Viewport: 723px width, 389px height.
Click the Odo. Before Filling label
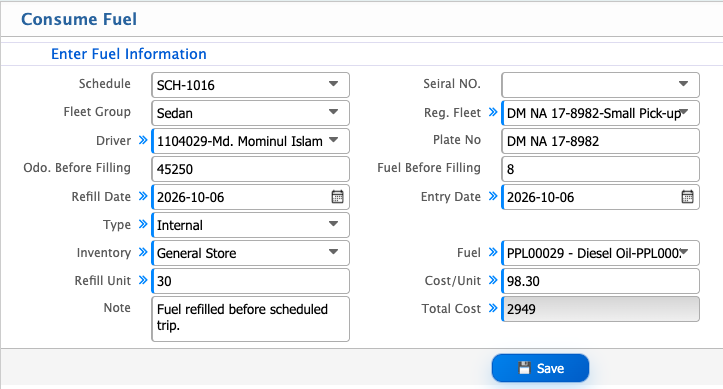pyautogui.click(x=77, y=168)
